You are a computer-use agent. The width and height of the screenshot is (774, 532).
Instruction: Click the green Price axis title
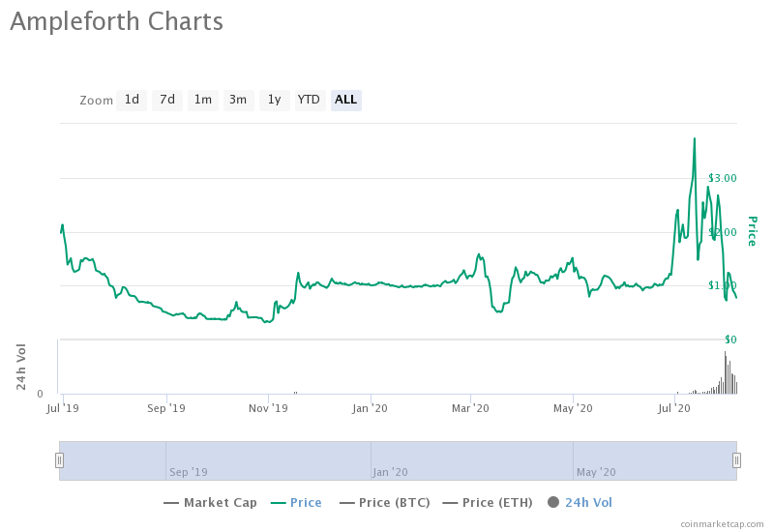(752, 231)
